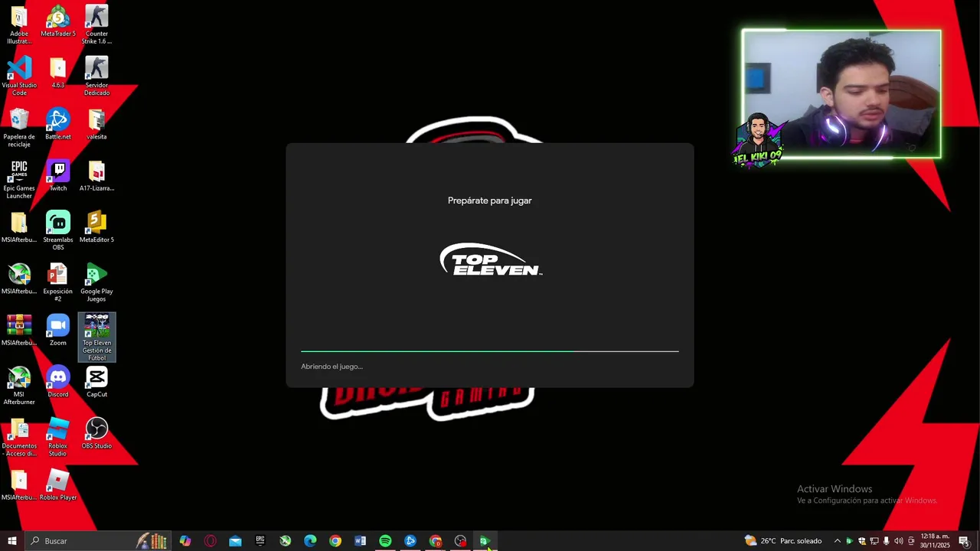
Task: Open Microsoft Word from the taskbar
Action: [x=360, y=541]
